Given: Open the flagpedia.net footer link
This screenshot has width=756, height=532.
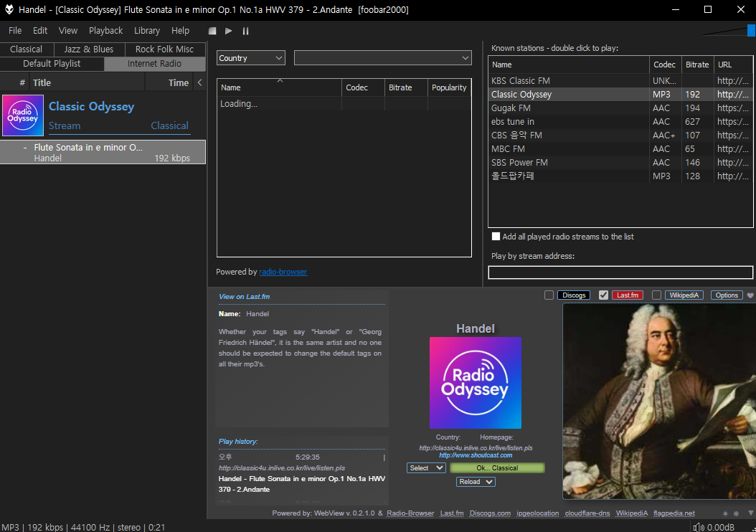Looking at the screenshot, I should click(674, 513).
